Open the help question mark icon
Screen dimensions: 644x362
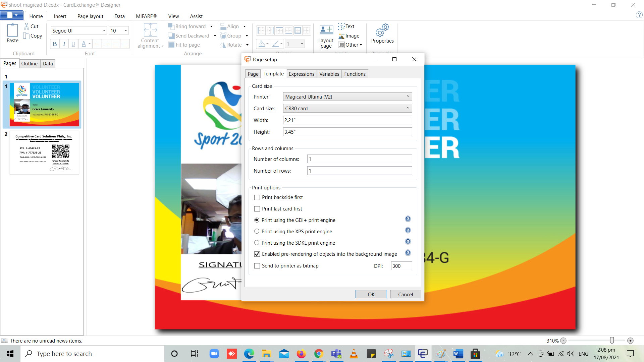(x=639, y=15)
